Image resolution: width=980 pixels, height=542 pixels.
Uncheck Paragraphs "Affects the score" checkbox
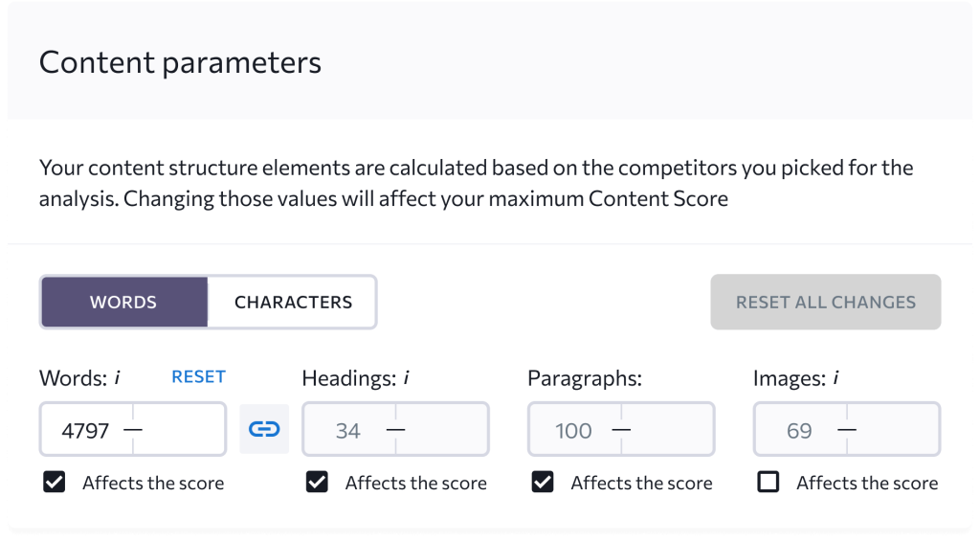click(x=543, y=483)
